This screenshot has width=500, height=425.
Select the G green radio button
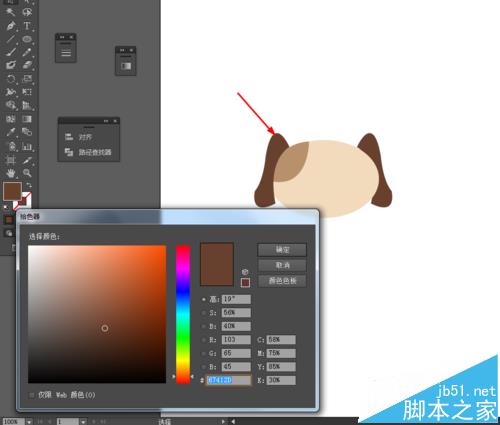(204, 353)
